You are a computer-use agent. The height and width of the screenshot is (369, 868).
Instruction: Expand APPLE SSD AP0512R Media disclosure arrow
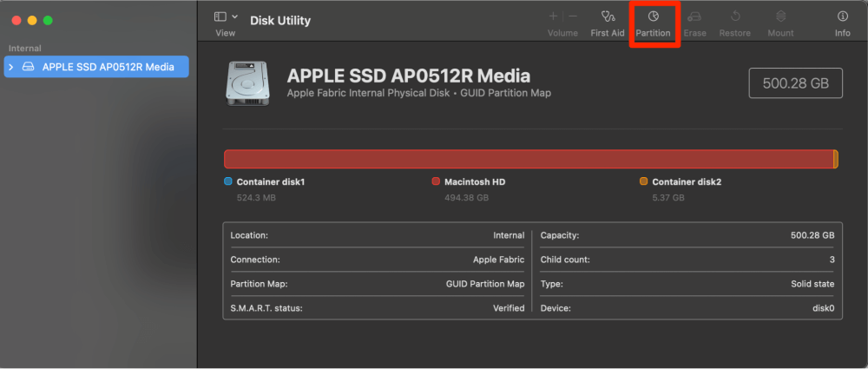coord(11,67)
